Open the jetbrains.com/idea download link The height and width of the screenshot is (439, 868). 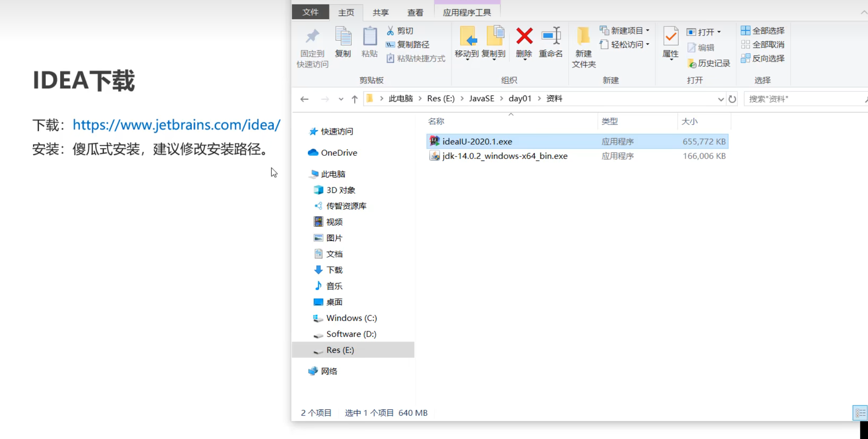[x=176, y=125]
